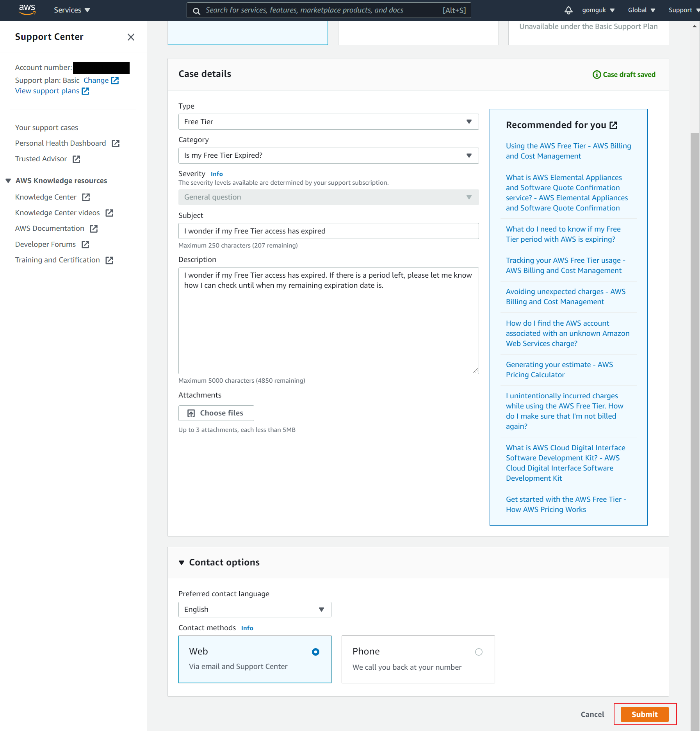Open the Preferred contact language dropdown
700x731 pixels.
point(255,610)
